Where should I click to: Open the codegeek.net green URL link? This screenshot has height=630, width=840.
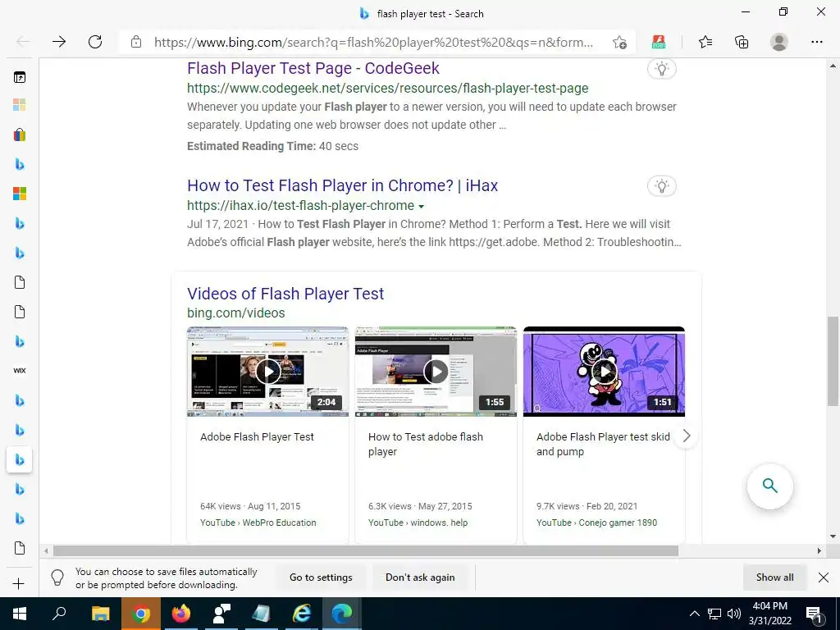(387, 88)
